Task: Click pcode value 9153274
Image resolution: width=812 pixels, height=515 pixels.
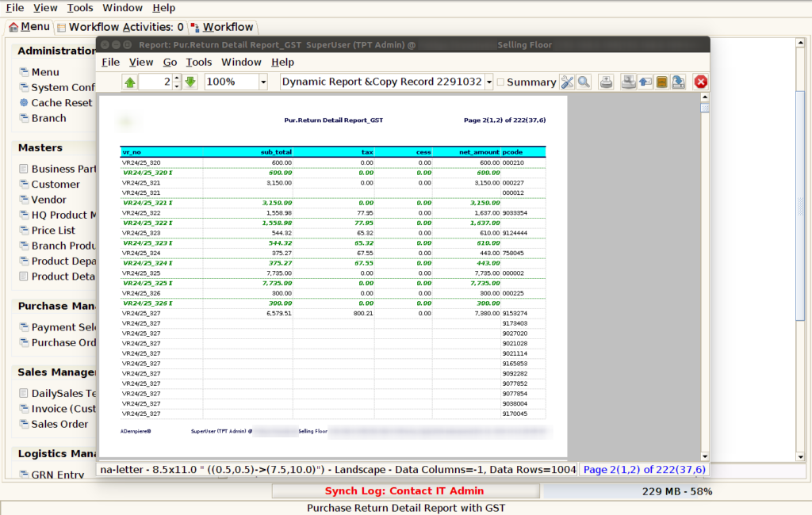Action: (x=515, y=313)
